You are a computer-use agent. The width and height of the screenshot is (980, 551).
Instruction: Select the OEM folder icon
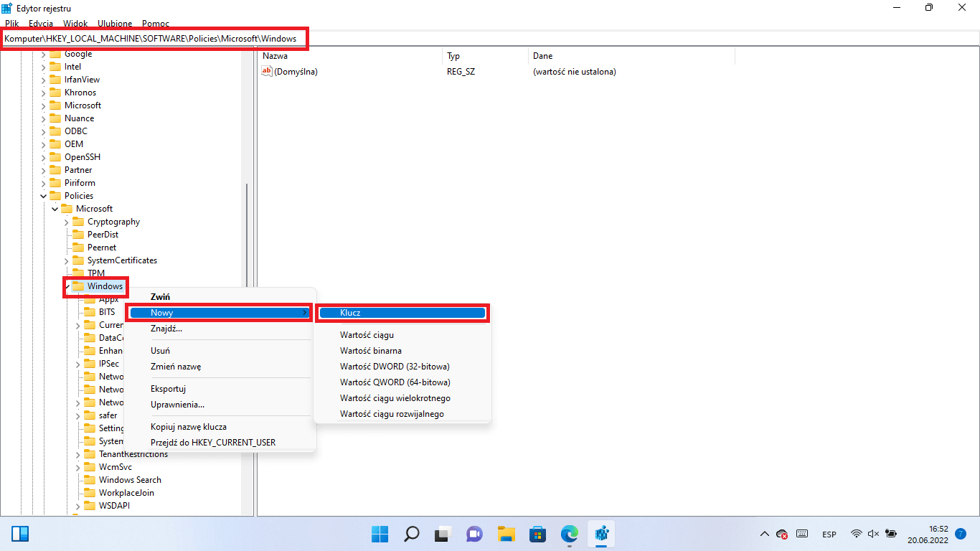[x=55, y=144]
